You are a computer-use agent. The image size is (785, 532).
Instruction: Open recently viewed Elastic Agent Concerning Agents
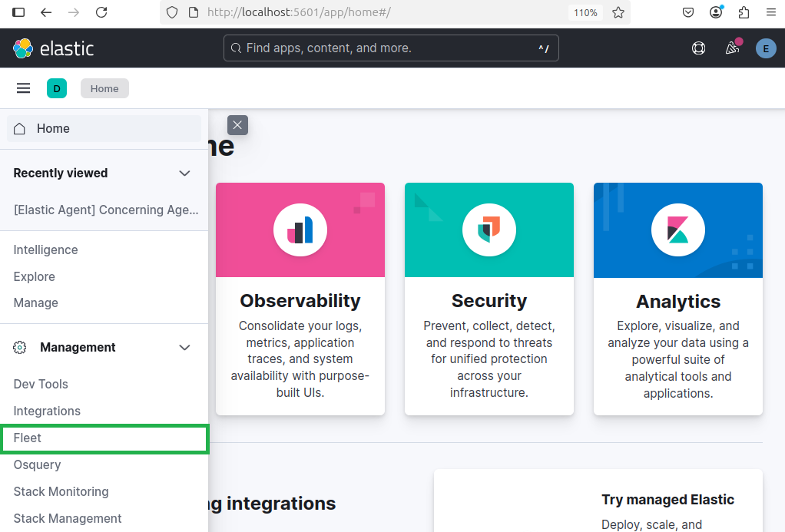106,210
